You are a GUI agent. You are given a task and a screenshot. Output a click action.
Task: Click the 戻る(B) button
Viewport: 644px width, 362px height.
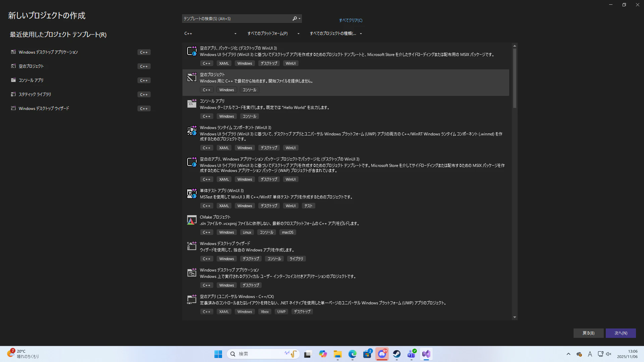(x=588, y=333)
